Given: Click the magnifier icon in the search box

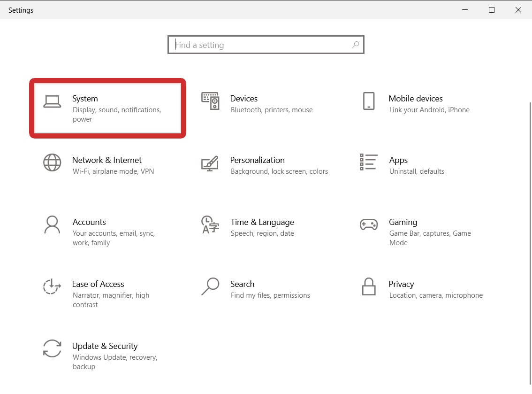Looking at the screenshot, I should click(355, 45).
